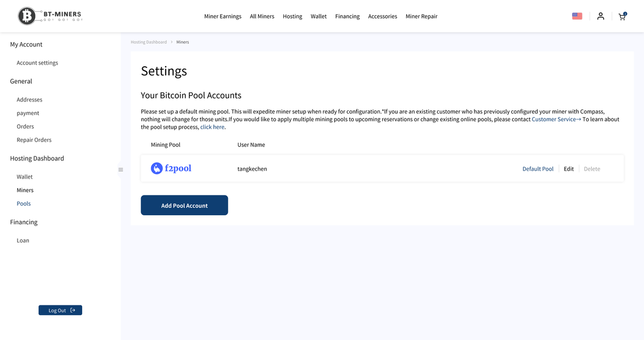Open the Hosting menu item
The width and height of the screenshot is (644, 340).
tap(293, 16)
